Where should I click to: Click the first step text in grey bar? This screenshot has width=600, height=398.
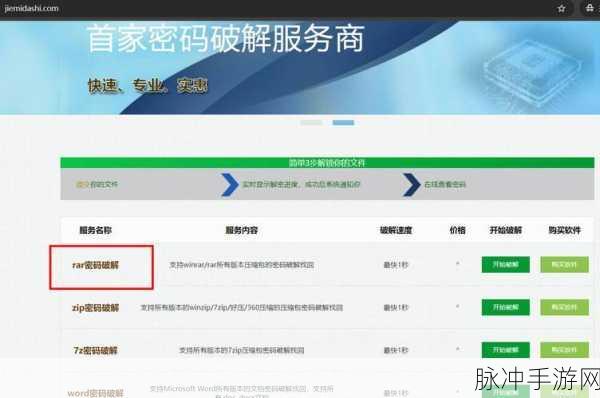pos(97,184)
